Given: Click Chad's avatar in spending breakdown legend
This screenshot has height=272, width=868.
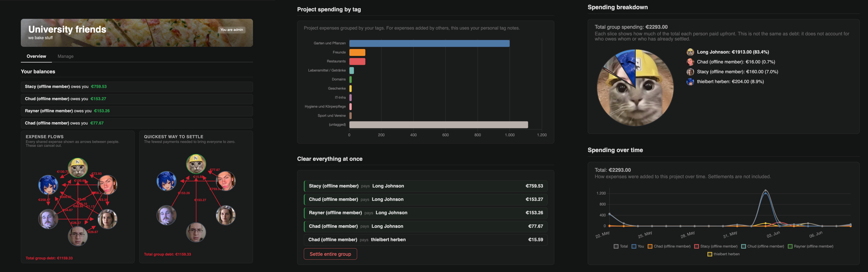Looking at the screenshot, I should click(x=690, y=62).
